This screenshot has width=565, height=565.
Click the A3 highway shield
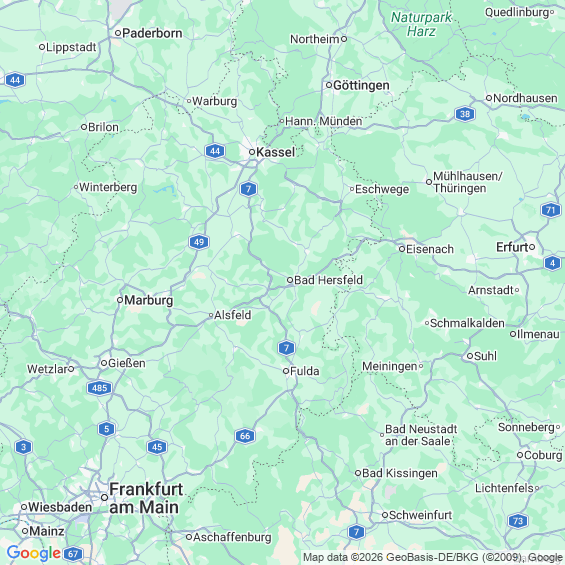[23, 447]
